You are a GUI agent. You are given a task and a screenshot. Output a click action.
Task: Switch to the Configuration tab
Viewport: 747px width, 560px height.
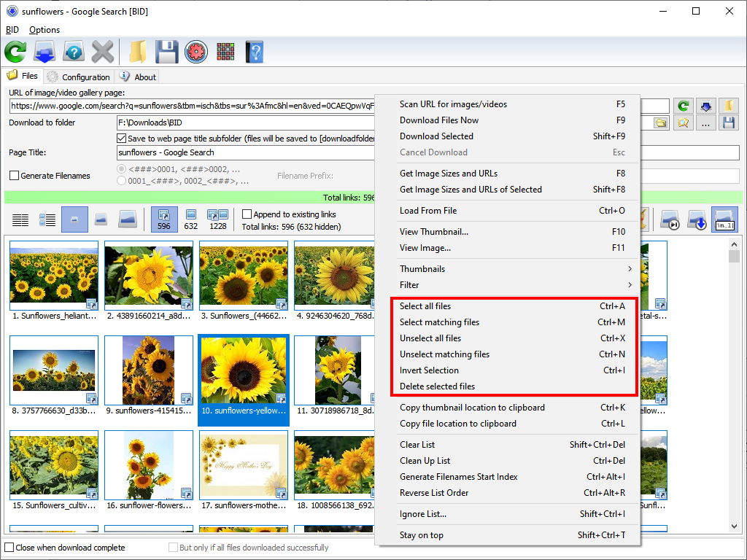[x=79, y=77]
